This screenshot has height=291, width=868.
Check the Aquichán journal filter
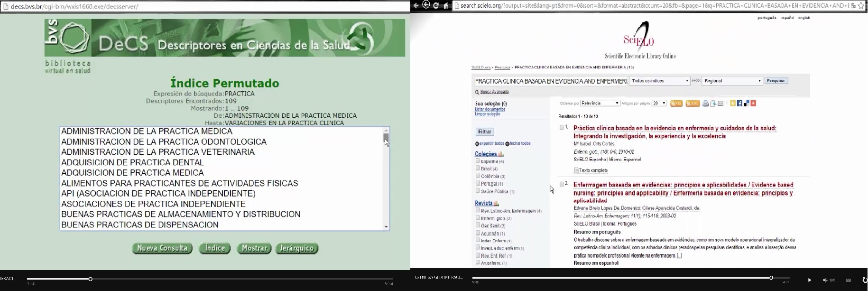tap(478, 233)
